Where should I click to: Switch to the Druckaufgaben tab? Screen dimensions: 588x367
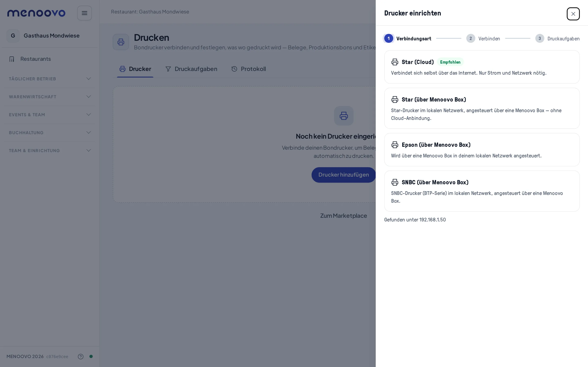pos(191,69)
